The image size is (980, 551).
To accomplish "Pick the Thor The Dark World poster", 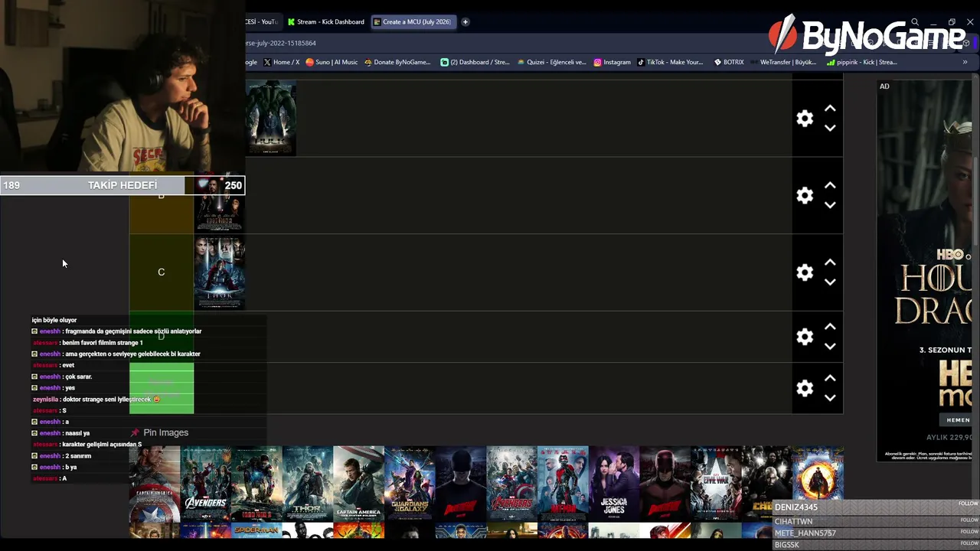I will (x=308, y=484).
